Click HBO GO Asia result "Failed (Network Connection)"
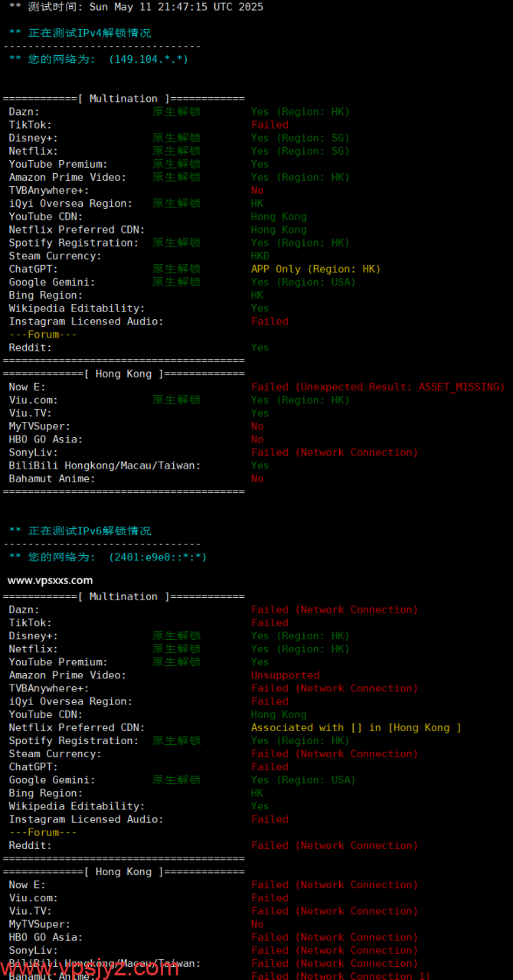513x980 pixels. point(335,937)
